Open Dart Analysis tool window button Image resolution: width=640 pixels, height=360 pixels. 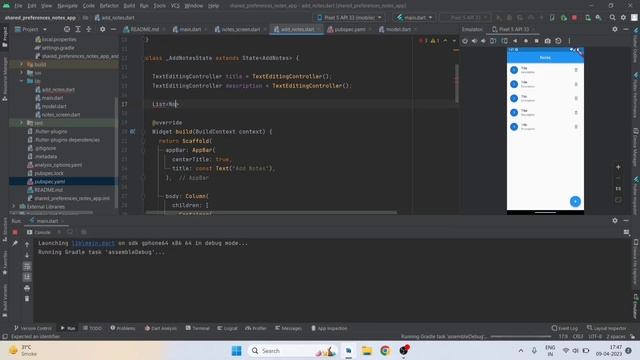pyautogui.click(x=161, y=328)
